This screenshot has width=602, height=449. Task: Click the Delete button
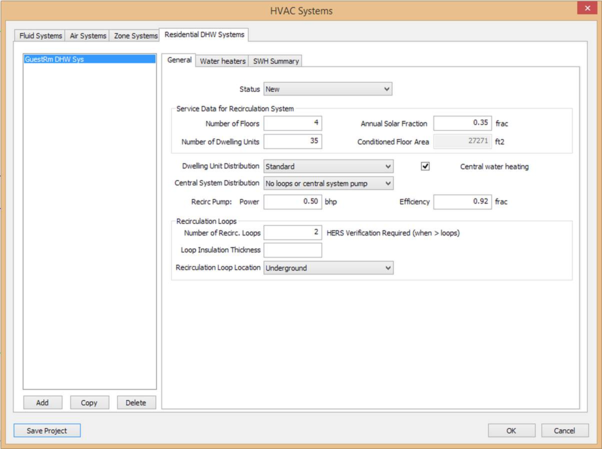click(x=136, y=403)
